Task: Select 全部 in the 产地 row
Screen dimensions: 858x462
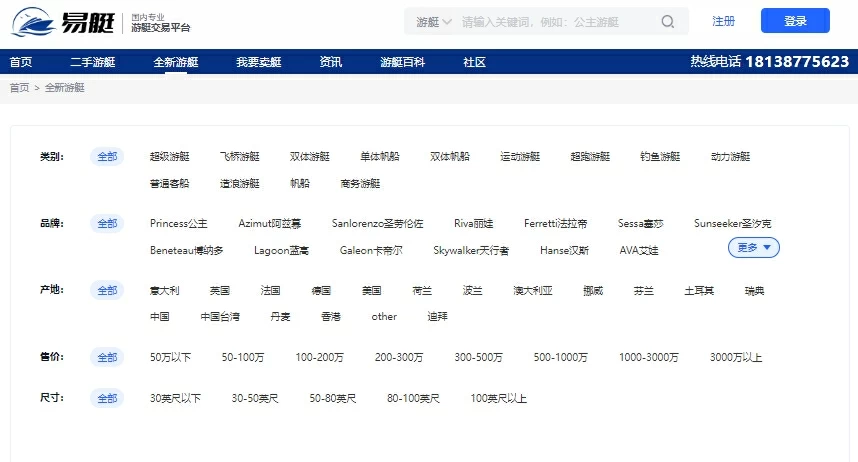Action: (x=107, y=290)
